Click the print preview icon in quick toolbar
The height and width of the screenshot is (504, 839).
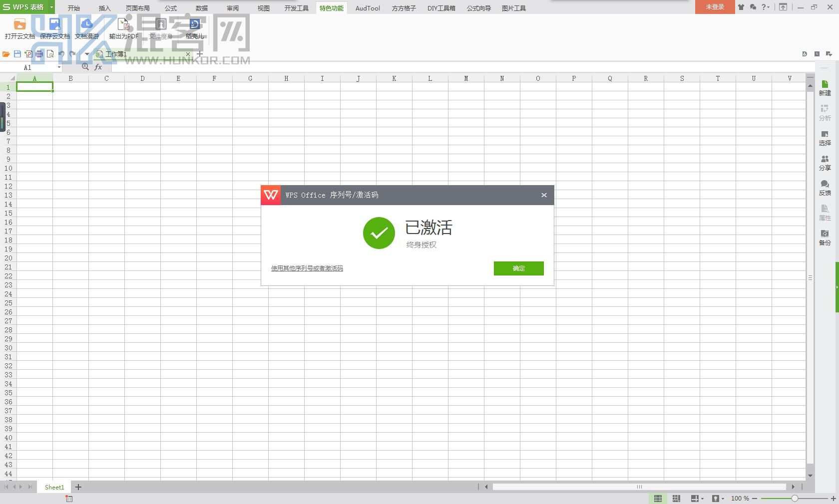(x=50, y=54)
